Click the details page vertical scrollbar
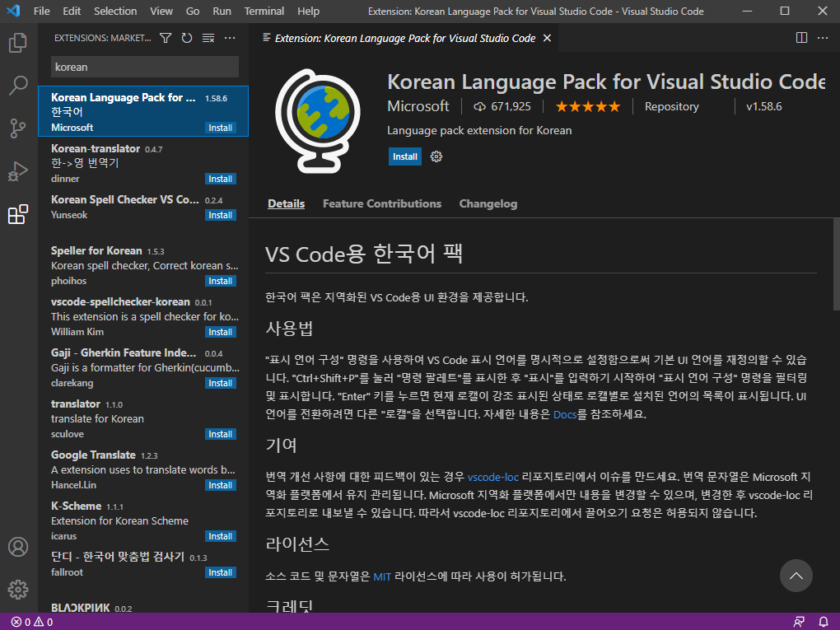Screen dimensions: 840x630 (836, 264)
